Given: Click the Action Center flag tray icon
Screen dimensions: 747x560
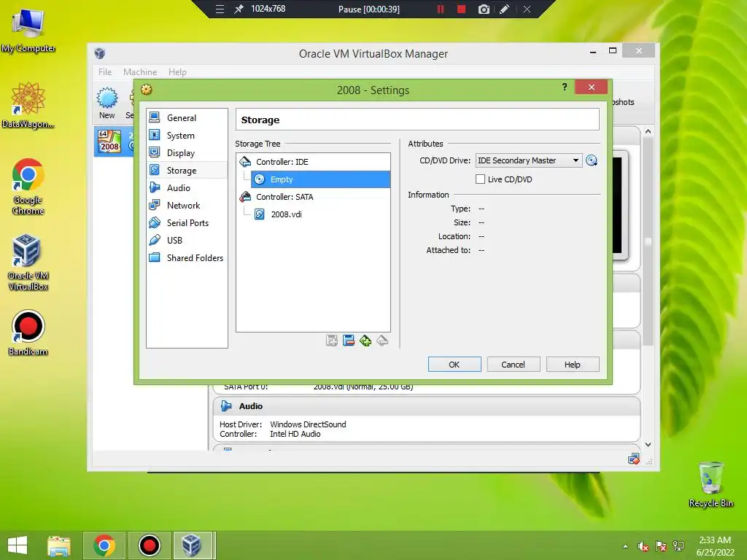Looking at the screenshot, I should point(661,546).
